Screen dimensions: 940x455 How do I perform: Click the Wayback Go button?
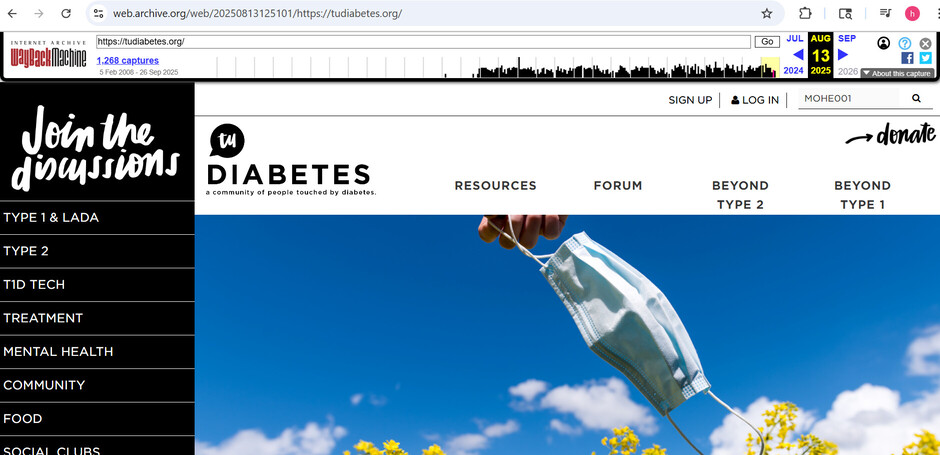click(x=767, y=42)
